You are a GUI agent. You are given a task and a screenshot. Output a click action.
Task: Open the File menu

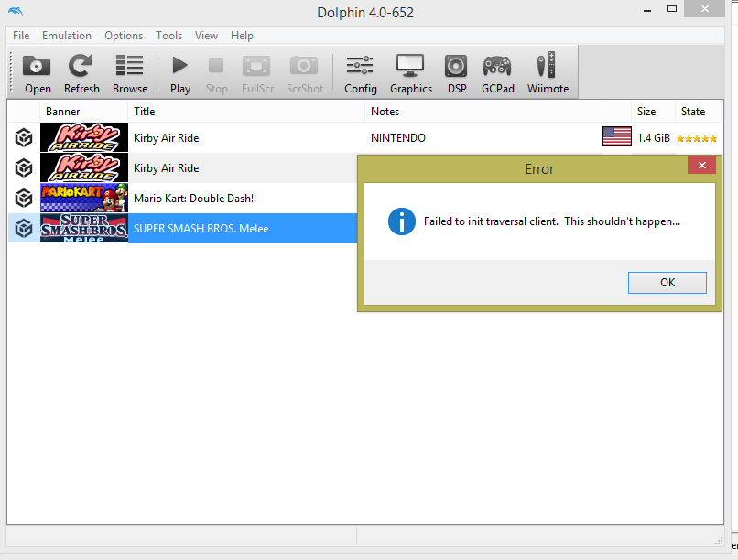(21, 36)
